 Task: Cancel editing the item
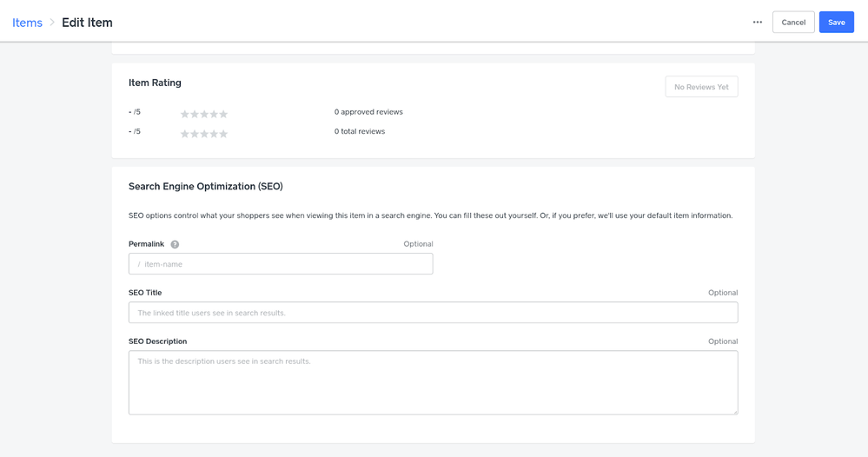pos(793,23)
